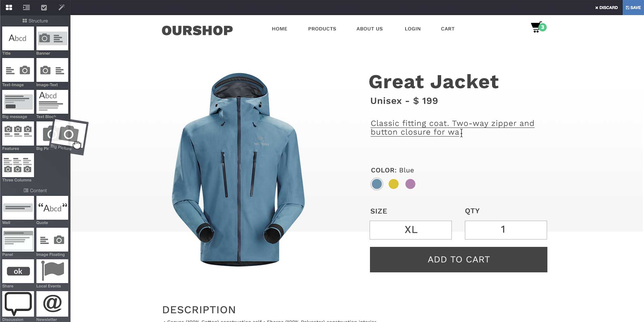Select the yellow color option
Viewport: 644px width, 322px height.
pos(393,184)
